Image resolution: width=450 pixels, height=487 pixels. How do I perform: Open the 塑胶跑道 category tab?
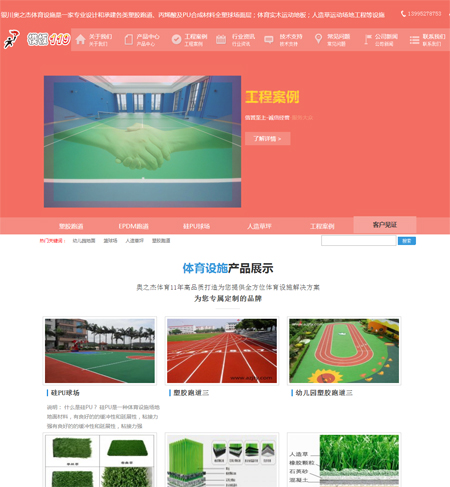pos(71,226)
